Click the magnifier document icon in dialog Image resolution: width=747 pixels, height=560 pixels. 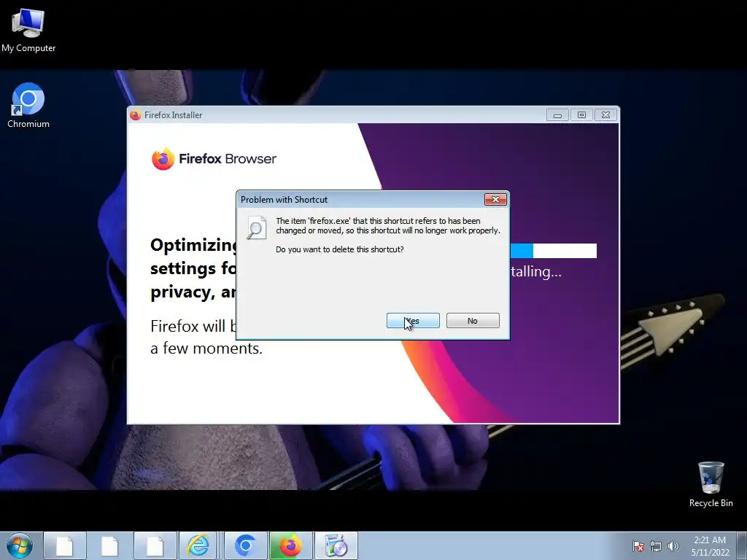tap(256, 227)
